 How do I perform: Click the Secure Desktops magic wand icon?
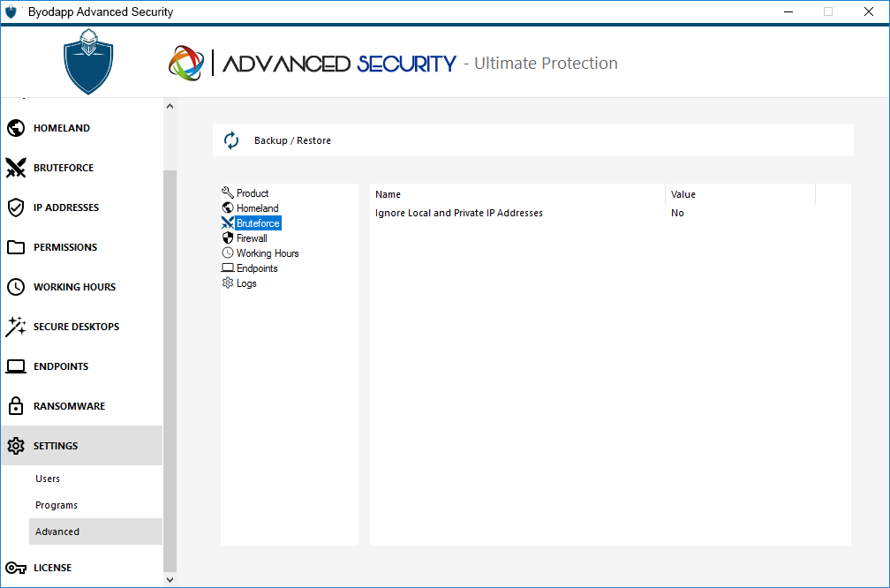point(16,327)
